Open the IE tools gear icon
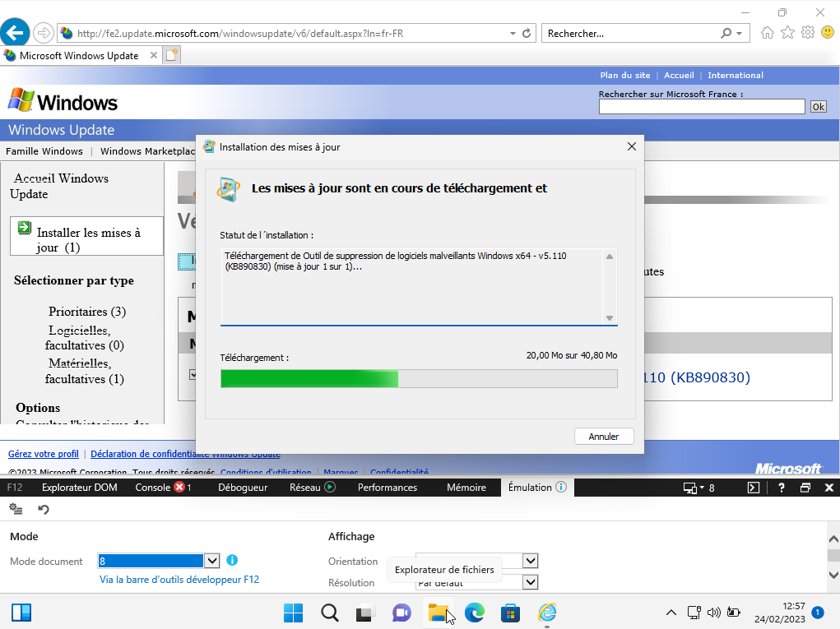The width and height of the screenshot is (840, 629). (x=808, y=33)
